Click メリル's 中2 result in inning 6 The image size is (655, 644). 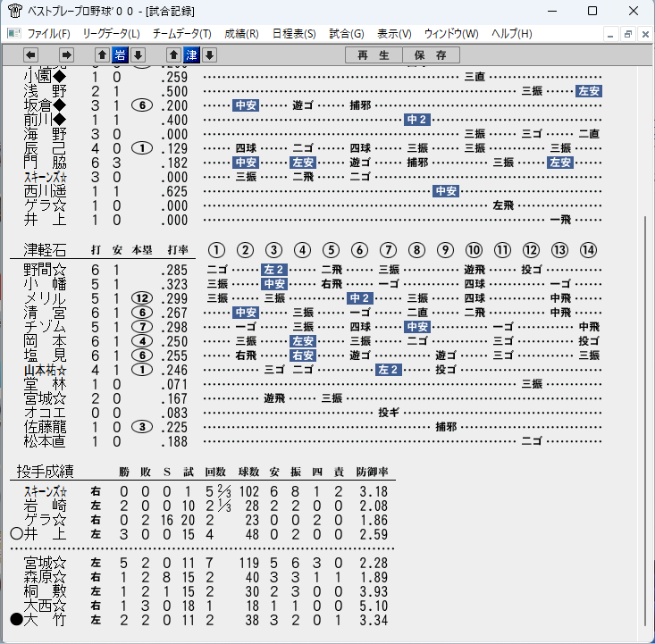tap(359, 298)
